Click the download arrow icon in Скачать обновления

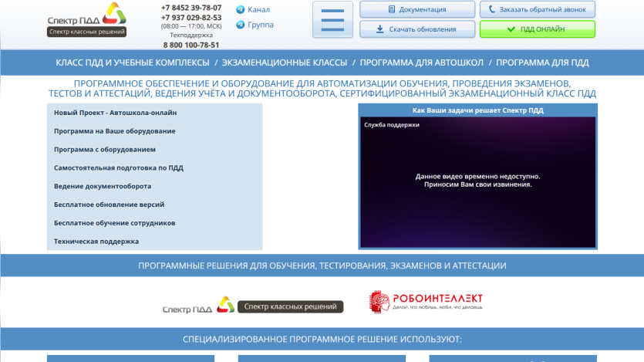[x=380, y=29]
